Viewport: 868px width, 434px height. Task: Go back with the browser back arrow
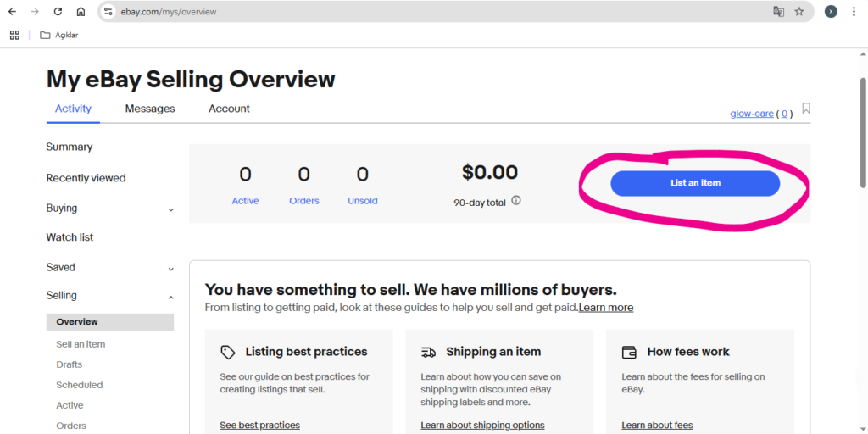click(12, 12)
